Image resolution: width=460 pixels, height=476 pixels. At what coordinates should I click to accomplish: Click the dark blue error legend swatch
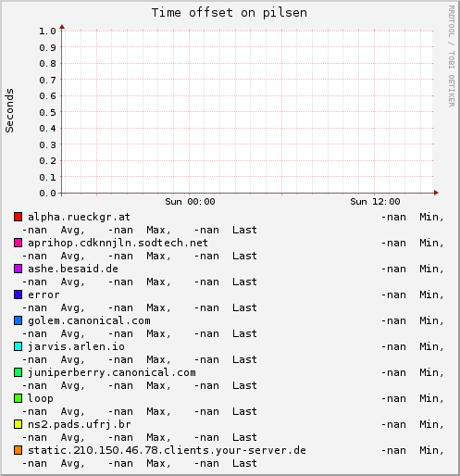click(x=18, y=294)
